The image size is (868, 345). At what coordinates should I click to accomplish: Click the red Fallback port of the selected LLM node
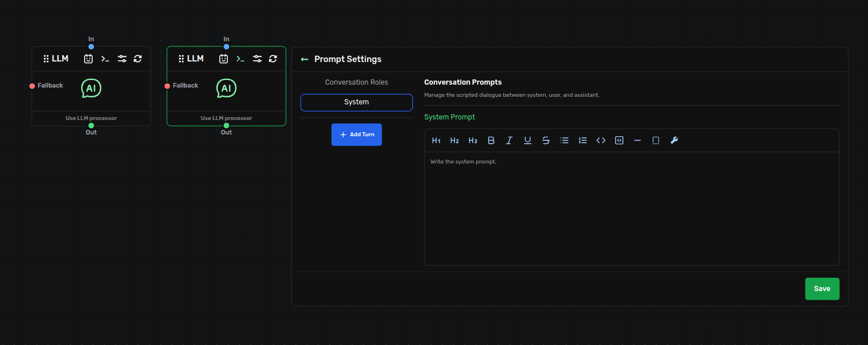tap(167, 86)
